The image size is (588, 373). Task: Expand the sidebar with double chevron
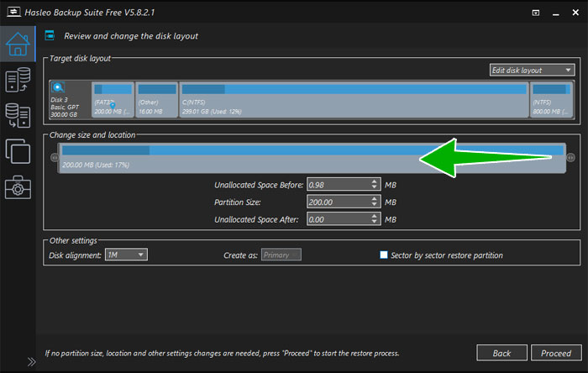[32, 362]
